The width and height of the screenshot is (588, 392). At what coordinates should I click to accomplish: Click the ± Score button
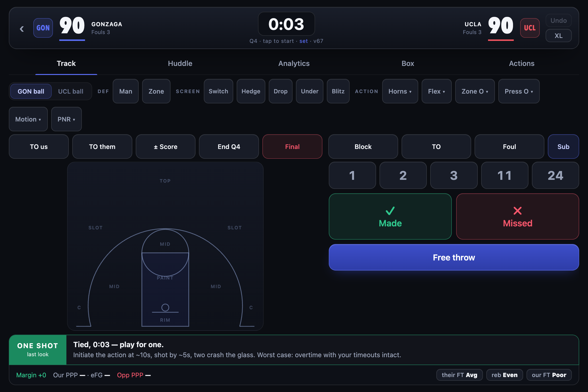(166, 147)
